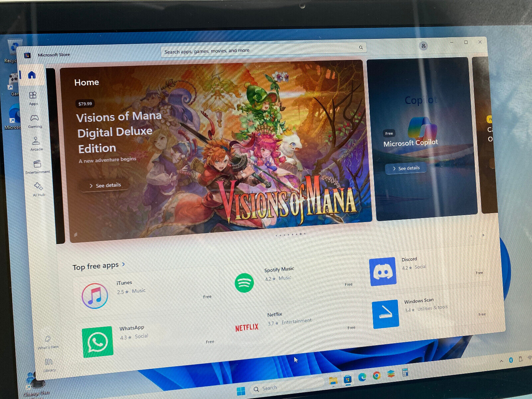Image resolution: width=532 pixels, height=399 pixels.
Task: Open the Entertainment section in the sidebar
Action: tap(38, 167)
